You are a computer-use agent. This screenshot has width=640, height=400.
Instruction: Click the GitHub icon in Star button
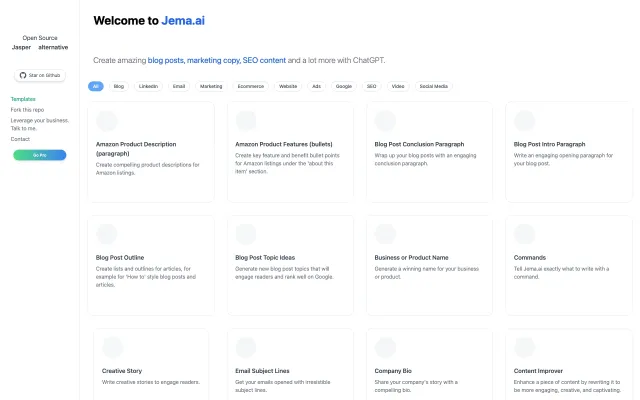pyautogui.click(x=24, y=75)
